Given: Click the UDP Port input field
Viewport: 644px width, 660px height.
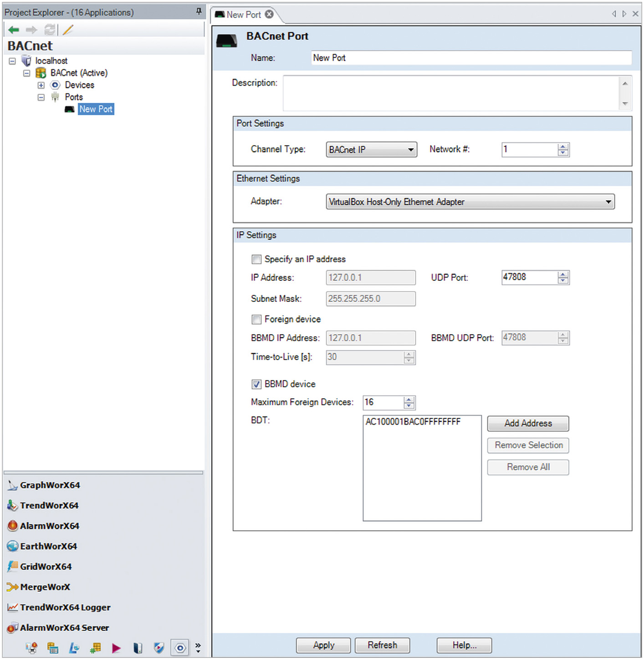Looking at the screenshot, I should [x=529, y=277].
